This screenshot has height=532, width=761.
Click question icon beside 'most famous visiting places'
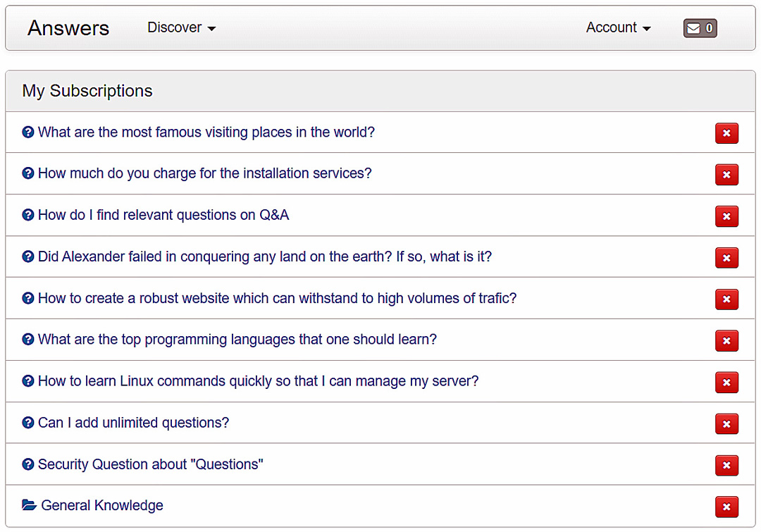coord(28,132)
